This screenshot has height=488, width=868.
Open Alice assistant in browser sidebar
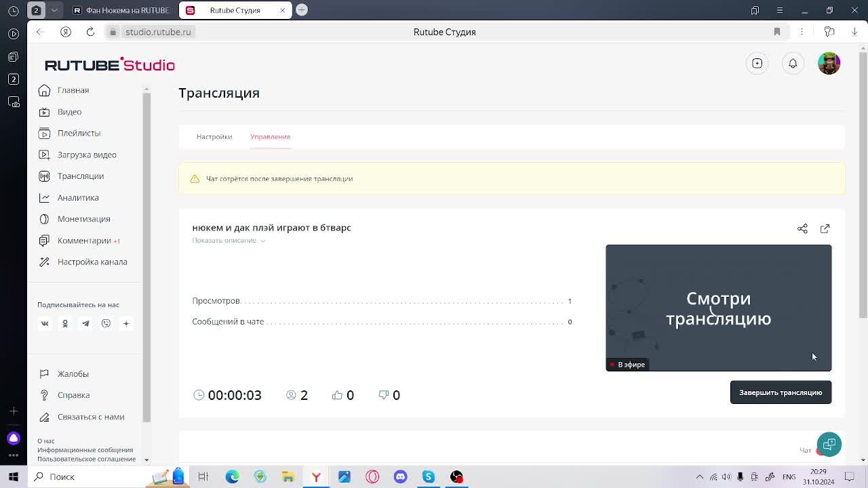(14, 438)
